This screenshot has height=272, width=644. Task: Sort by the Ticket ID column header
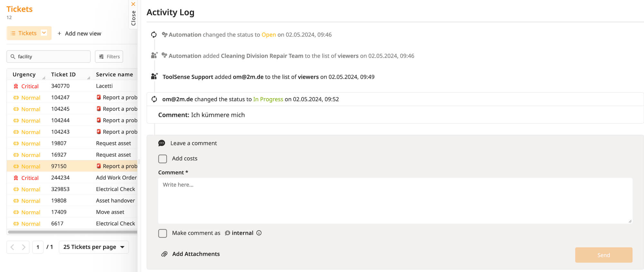63,74
